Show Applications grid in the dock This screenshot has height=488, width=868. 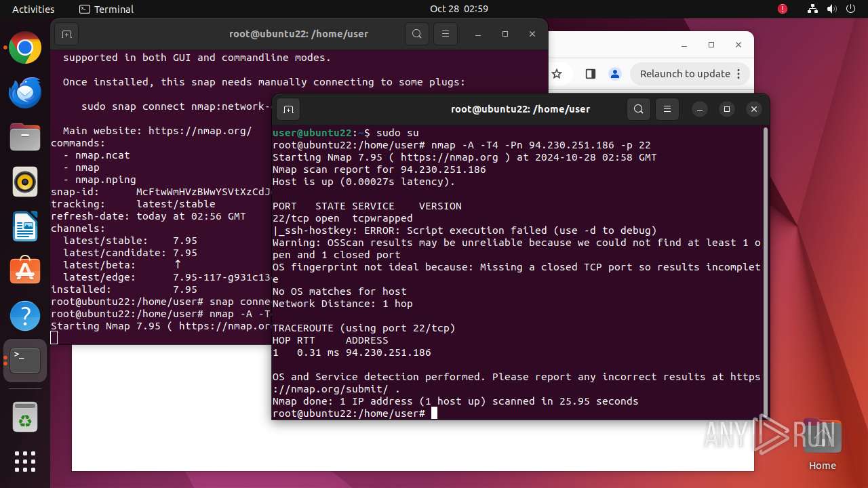coord(25,462)
